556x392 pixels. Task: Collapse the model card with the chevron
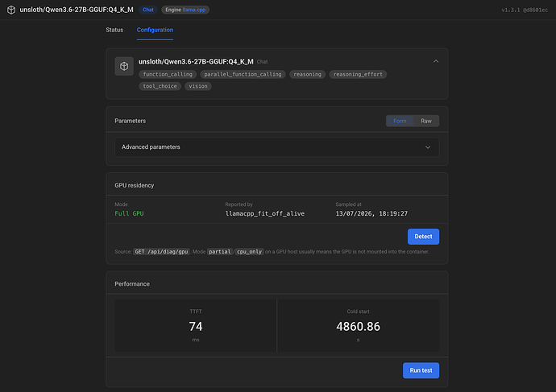[x=436, y=61]
